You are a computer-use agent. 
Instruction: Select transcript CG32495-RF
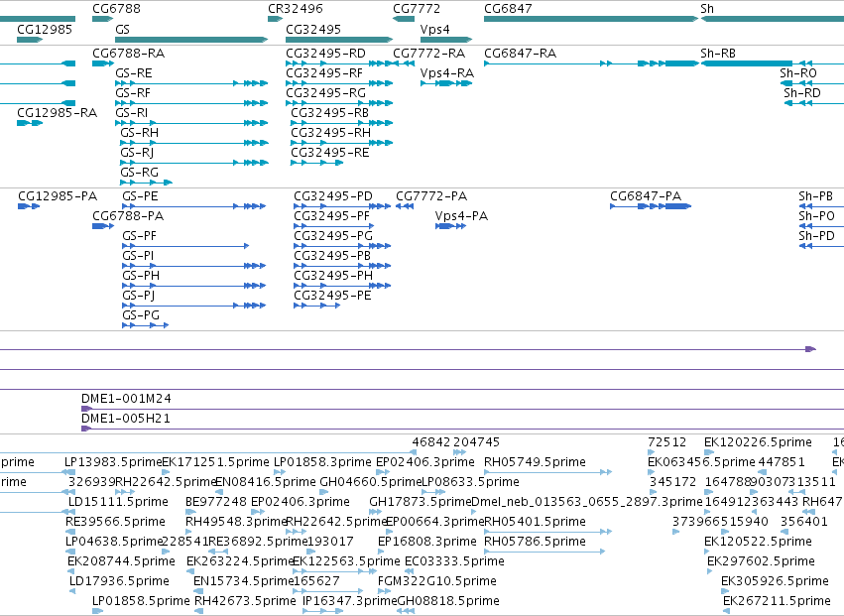point(339,83)
